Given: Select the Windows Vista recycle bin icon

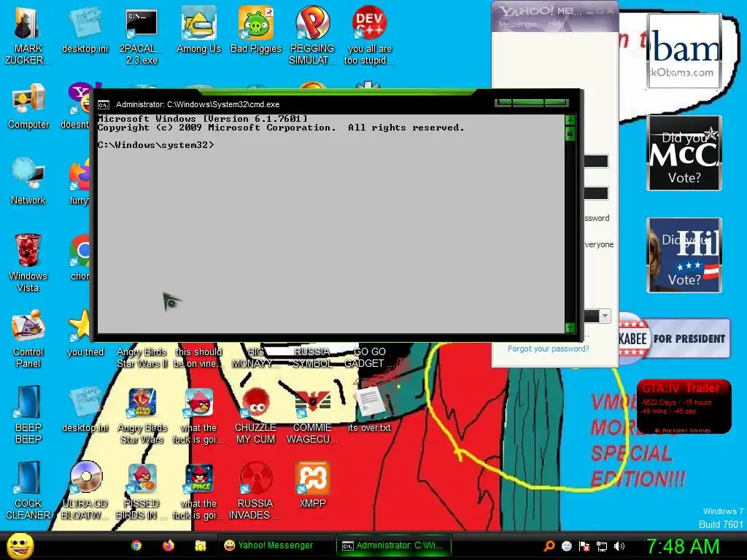Looking at the screenshot, I should pyautogui.click(x=28, y=262).
